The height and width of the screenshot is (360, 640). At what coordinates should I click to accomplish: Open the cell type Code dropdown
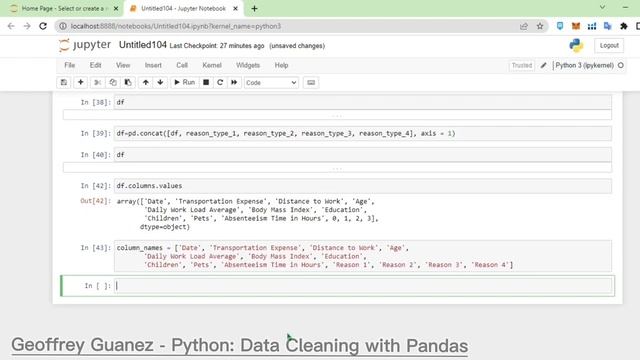click(x=271, y=82)
